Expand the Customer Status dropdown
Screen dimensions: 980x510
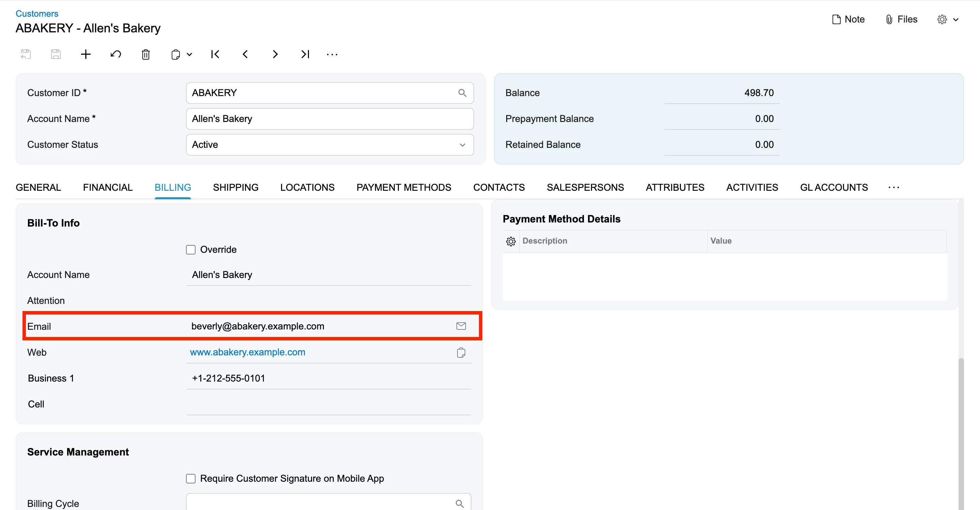[462, 145]
